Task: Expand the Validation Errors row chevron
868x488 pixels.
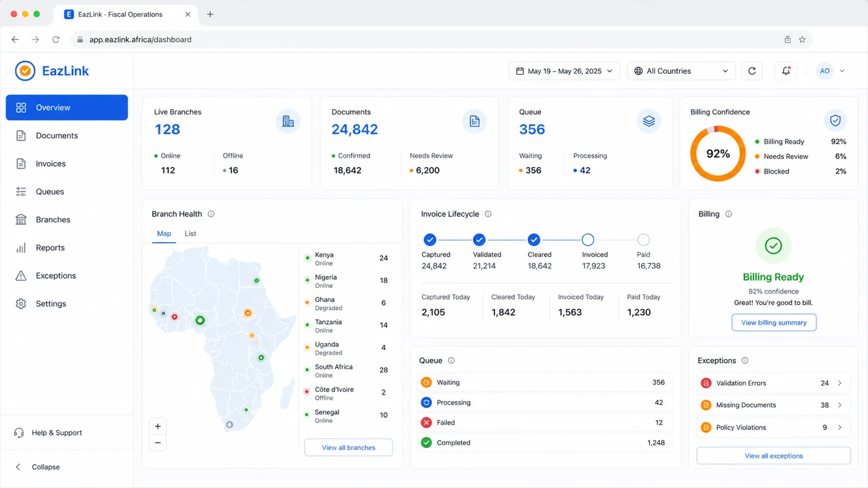Action: tap(840, 383)
